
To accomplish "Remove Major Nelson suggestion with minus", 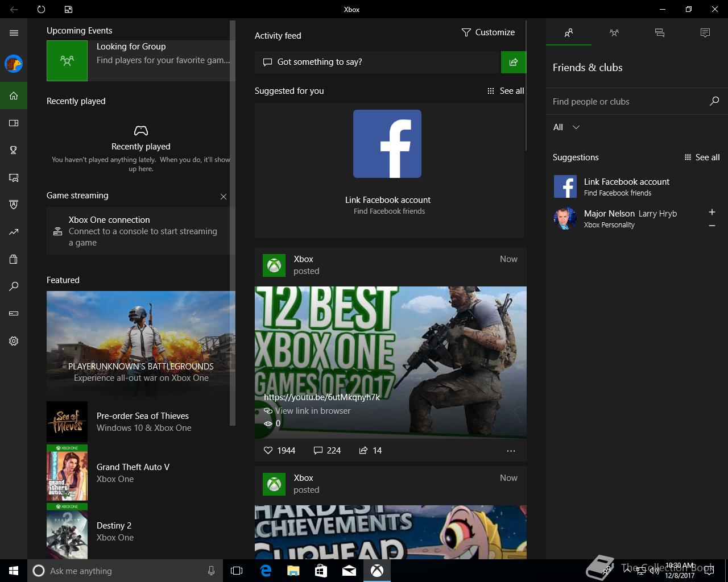I will (712, 226).
